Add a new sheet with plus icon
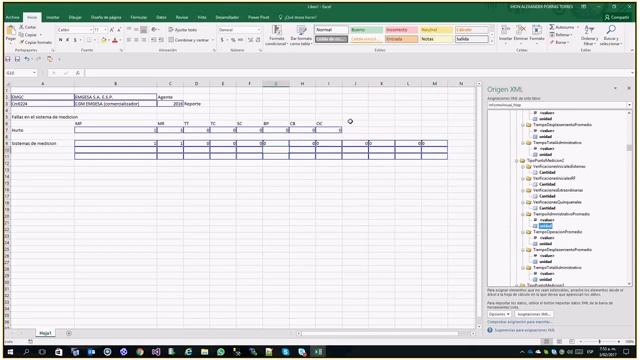 pyautogui.click(x=69, y=333)
